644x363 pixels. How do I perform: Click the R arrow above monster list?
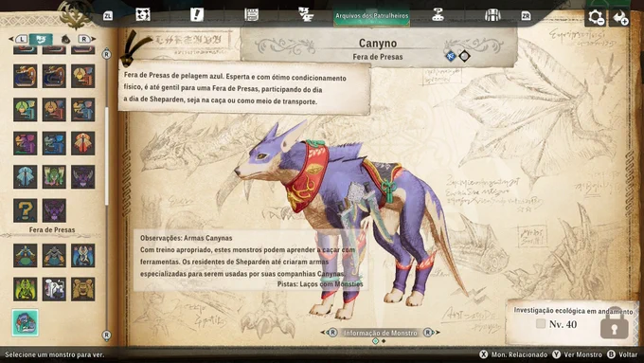point(87,40)
